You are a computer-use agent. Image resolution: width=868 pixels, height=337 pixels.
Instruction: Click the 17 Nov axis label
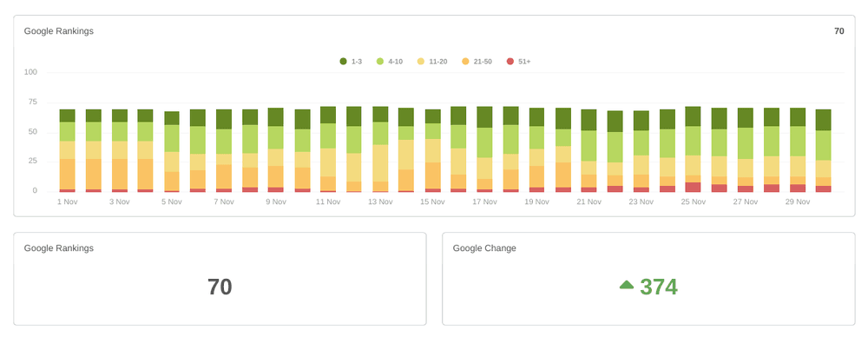tap(484, 202)
